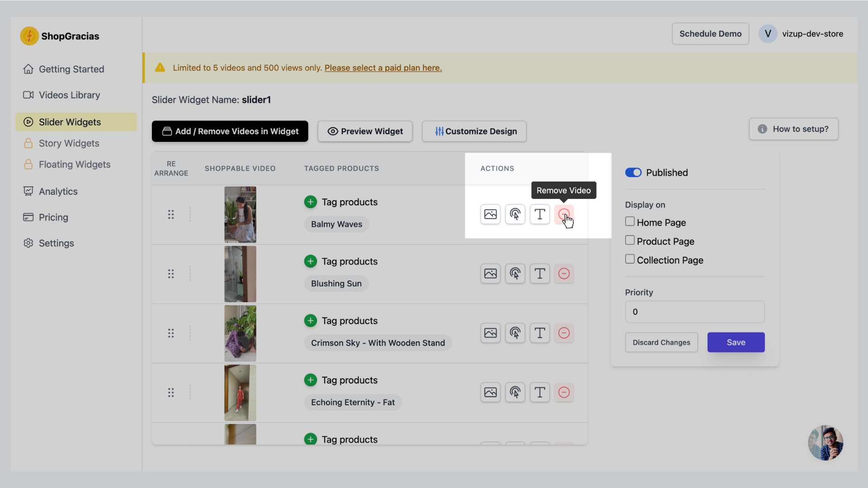
Task: Open Videos Library in sidebar
Action: coord(69,95)
